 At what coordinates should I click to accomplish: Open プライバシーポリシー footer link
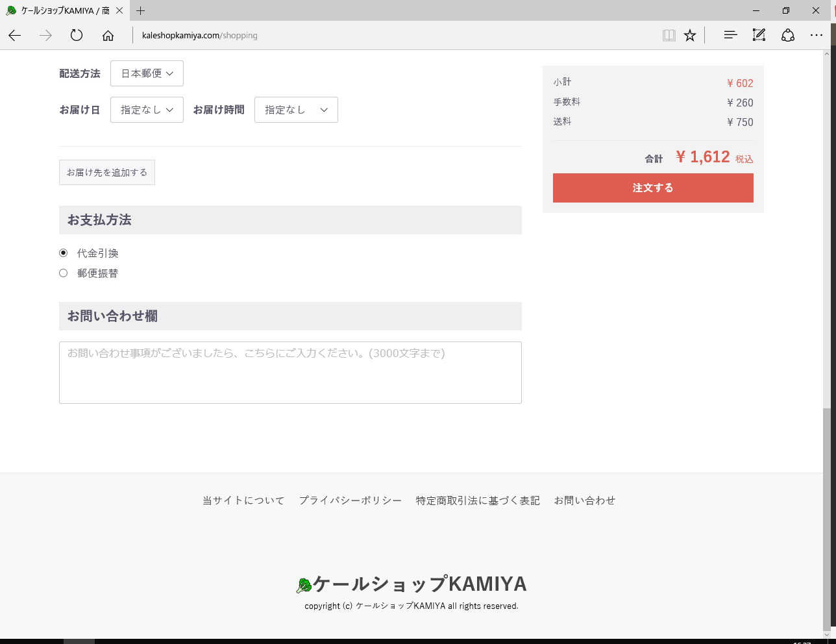(350, 501)
